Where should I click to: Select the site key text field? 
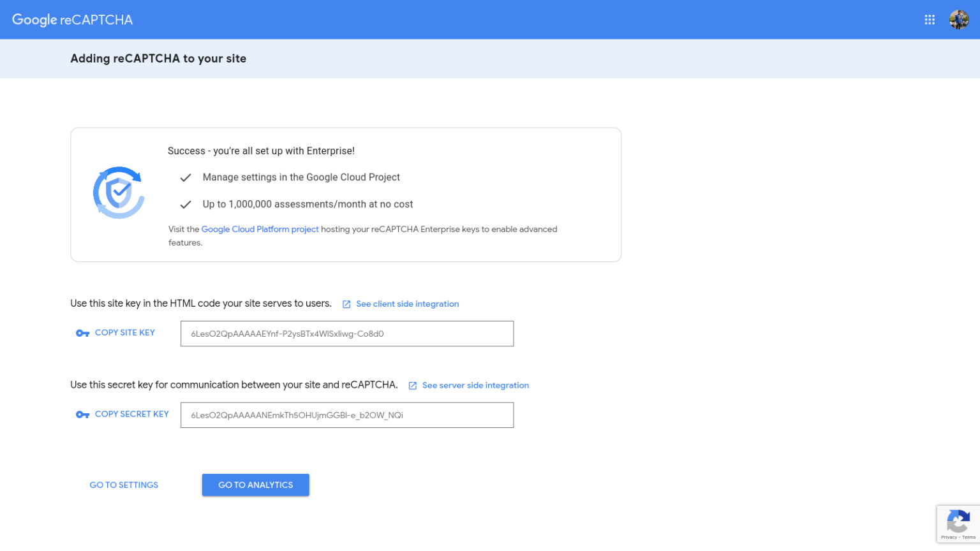click(x=347, y=334)
